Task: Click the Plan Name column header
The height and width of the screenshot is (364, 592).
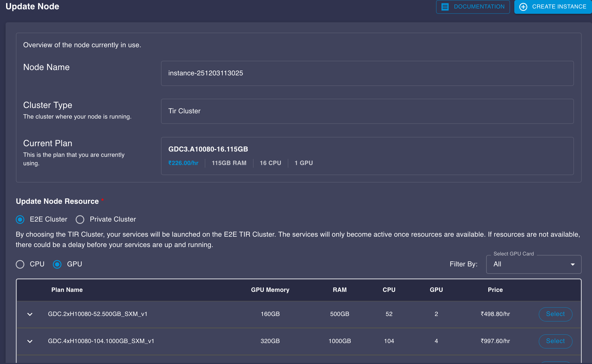Action: pos(67,290)
